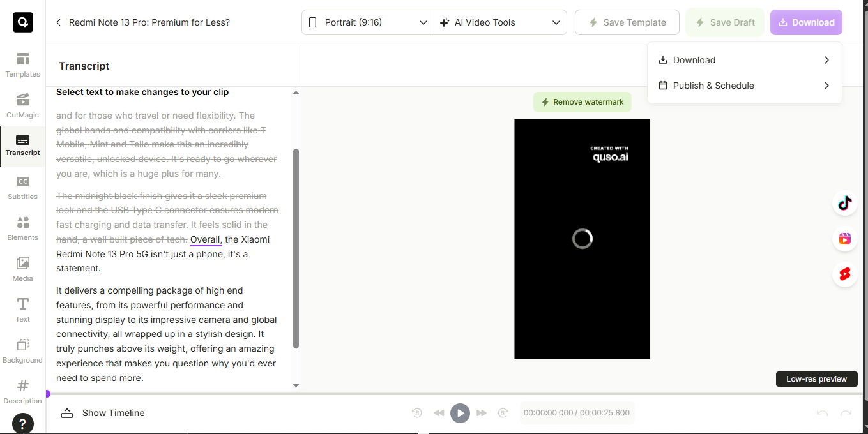868x434 pixels.
Task: Click Save Draft button
Action: pos(724,22)
